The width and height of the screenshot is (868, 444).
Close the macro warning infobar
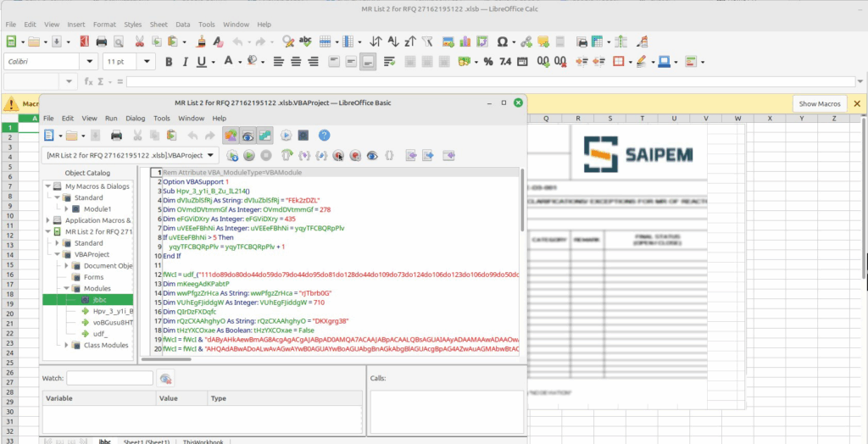click(x=857, y=103)
